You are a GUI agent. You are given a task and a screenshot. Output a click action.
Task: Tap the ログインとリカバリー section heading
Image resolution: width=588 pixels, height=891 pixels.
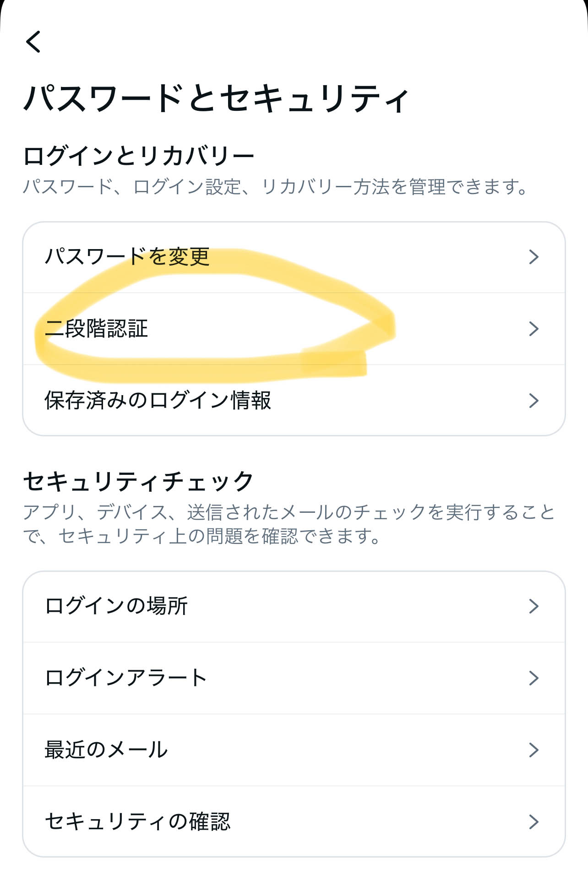pos(139,156)
